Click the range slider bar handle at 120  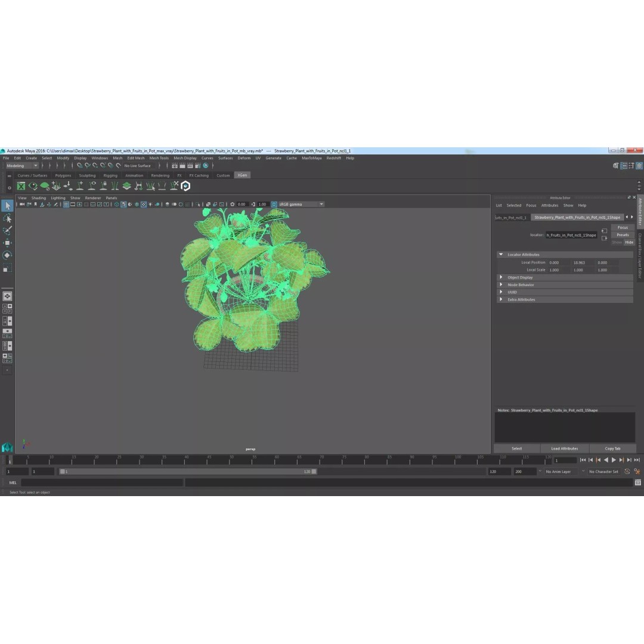click(x=314, y=472)
